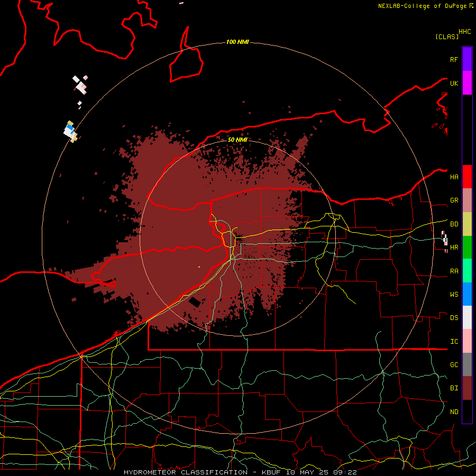
Task: Click the HA red legend color swatch
Action: tap(467, 177)
